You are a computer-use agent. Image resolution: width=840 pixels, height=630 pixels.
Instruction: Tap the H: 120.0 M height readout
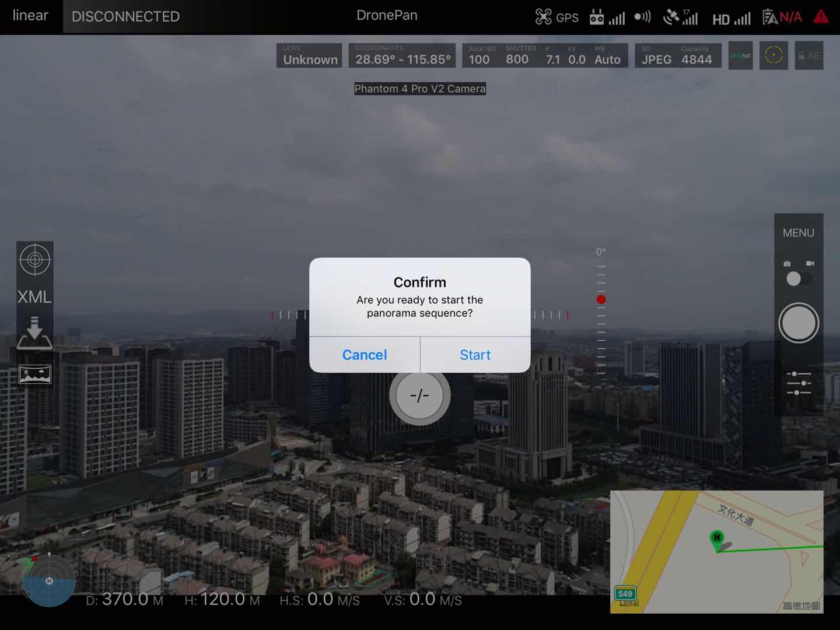pos(222,600)
